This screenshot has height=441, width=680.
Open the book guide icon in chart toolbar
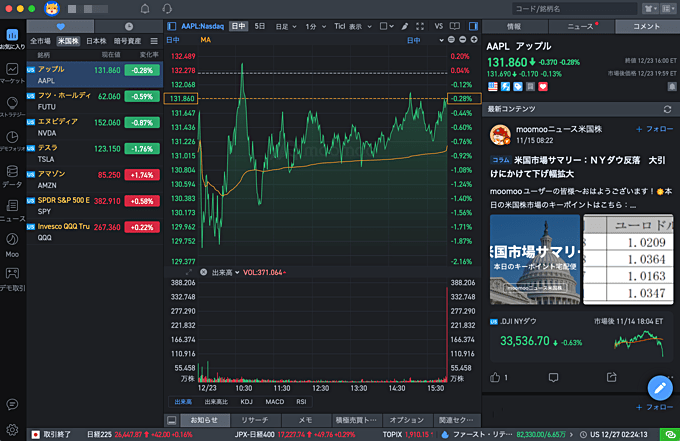click(454, 26)
